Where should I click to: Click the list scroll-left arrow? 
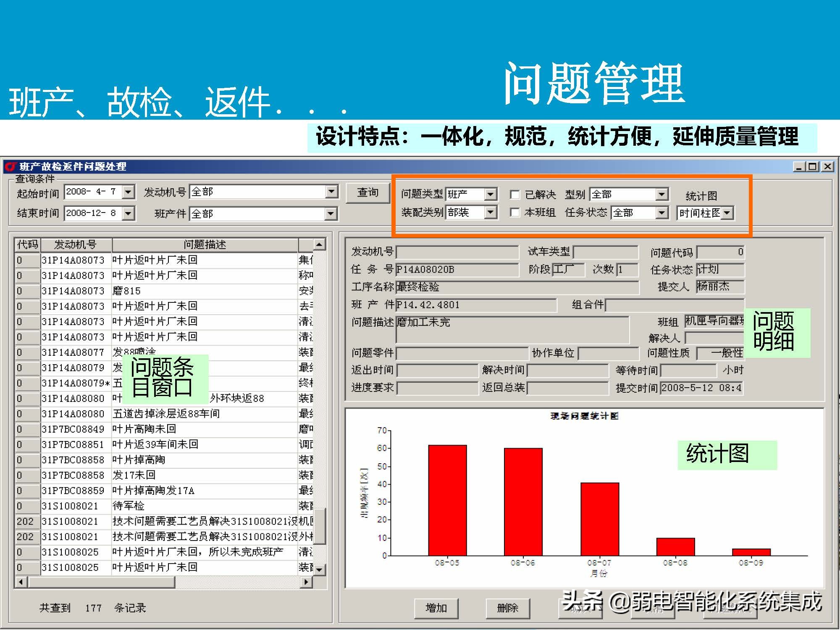pyautogui.click(x=21, y=582)
